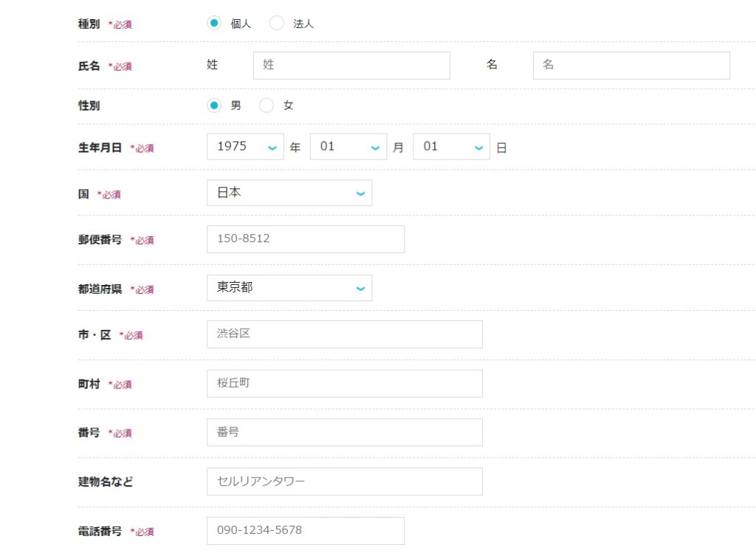Viewport: 756px width, 553px height.
Task: Click the 郵便番号 label text
Action: [x=100, y=240]
